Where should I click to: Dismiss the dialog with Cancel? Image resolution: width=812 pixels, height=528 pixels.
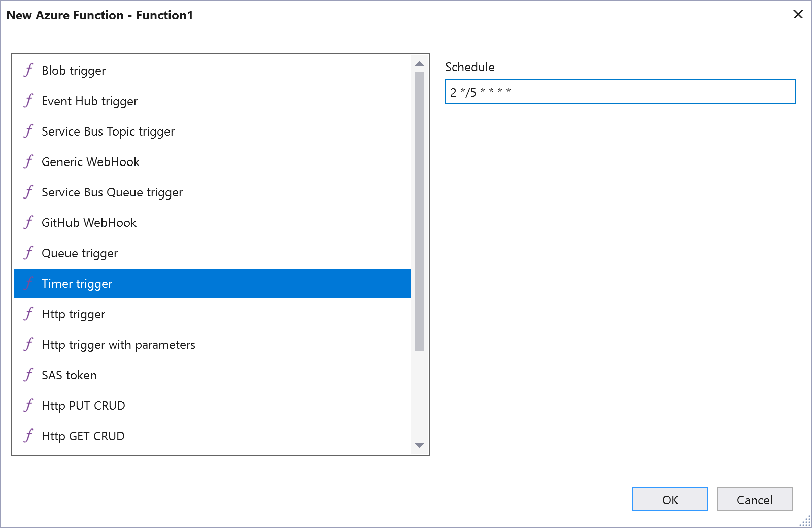(x=754, y=499)
